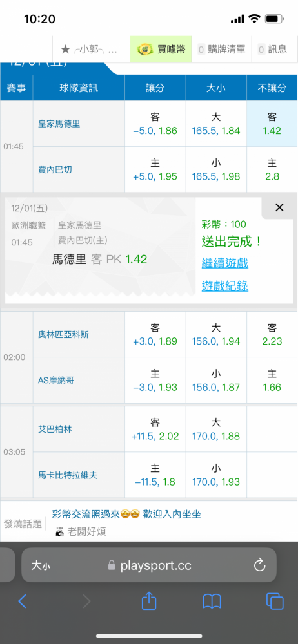This screenshot has width=298, height=644.
Task: Select 客 2.23 moneyline cell
Action: [x=272, y=335]
